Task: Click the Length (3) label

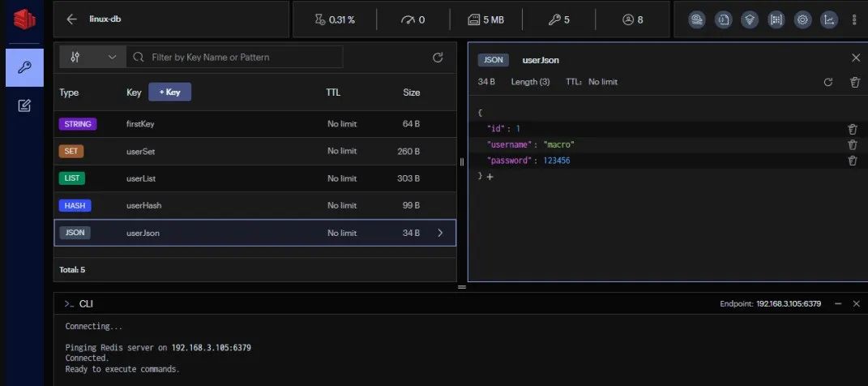Action: [x=530, y=82]
